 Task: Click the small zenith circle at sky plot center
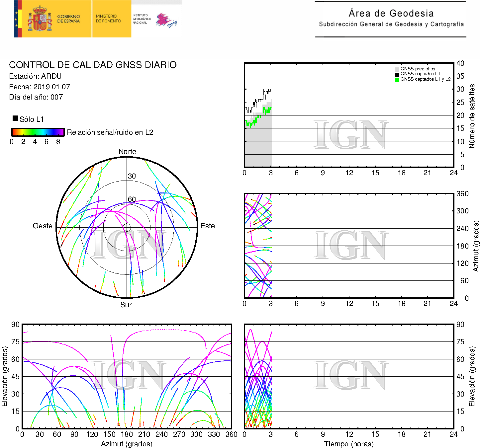[127, 227]
